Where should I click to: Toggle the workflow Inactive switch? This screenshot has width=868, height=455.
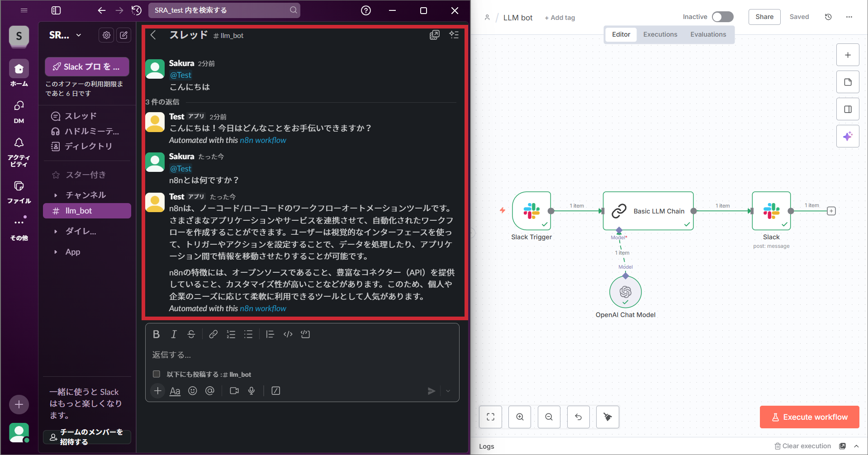tap(722, 17)
